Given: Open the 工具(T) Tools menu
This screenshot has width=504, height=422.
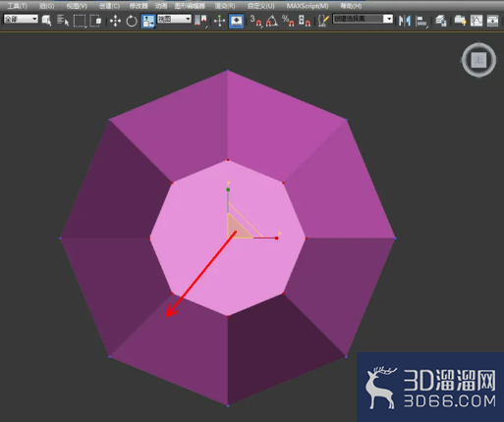Looking at the screenshot, I should click(x=17, y=6).
